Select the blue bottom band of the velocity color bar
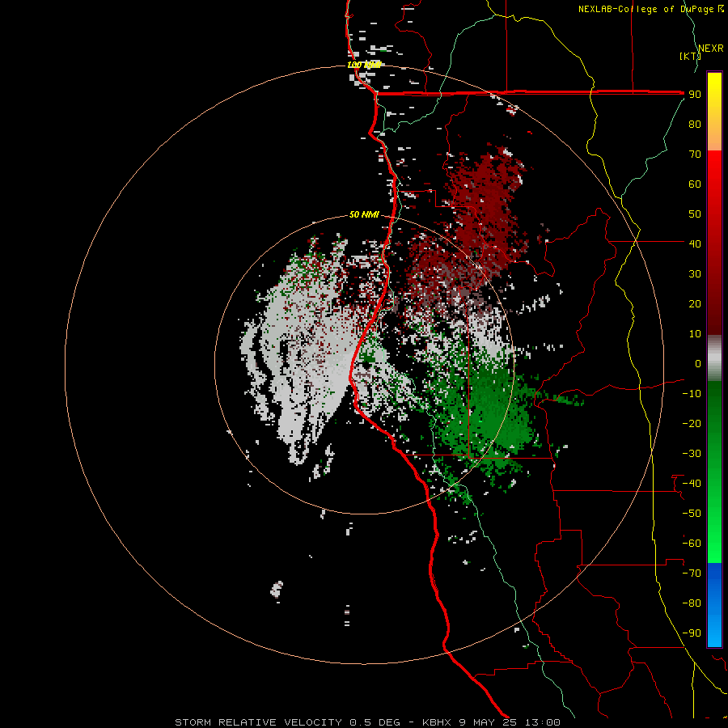 click(x=714, y=605)
